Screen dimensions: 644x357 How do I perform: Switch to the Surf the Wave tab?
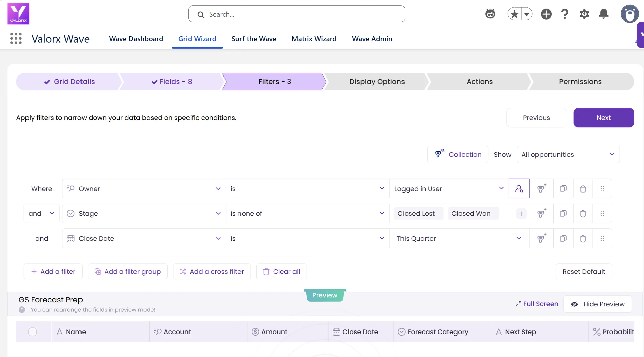[254, 39]
